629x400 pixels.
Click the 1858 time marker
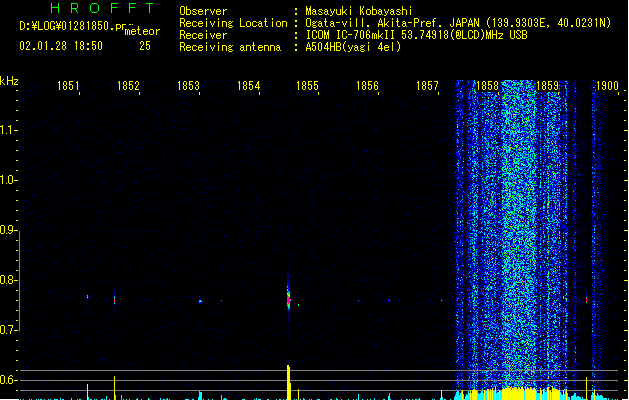point(487,86)
